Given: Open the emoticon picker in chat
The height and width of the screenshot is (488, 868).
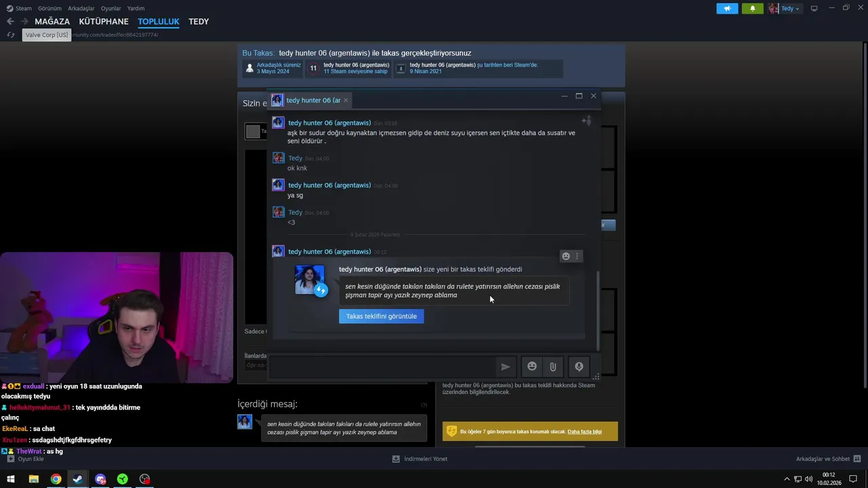Looking at the screenshot, I should [x=532, y=367].
